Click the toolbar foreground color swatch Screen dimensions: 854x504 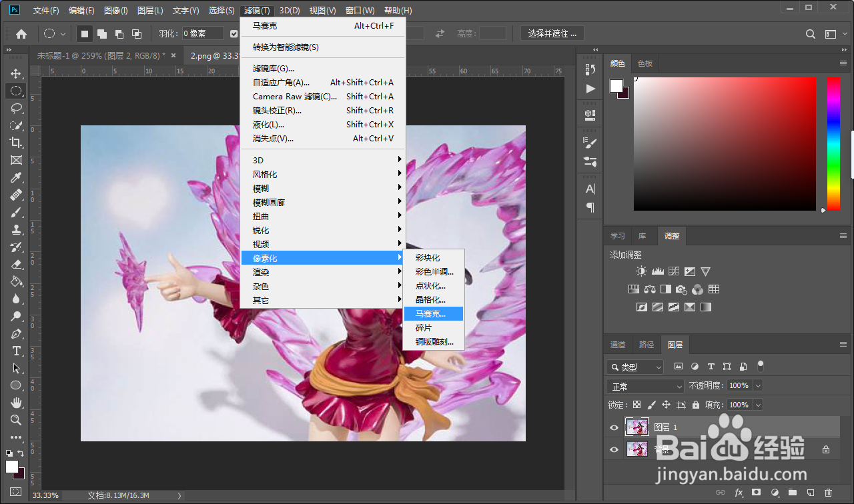(x=12, y=466)
